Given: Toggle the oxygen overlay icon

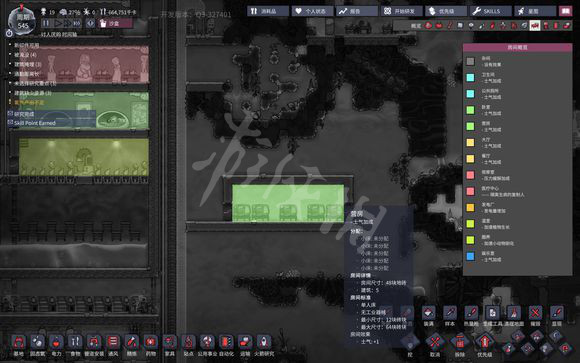Looking at the screenshot, I should [428, 26].
